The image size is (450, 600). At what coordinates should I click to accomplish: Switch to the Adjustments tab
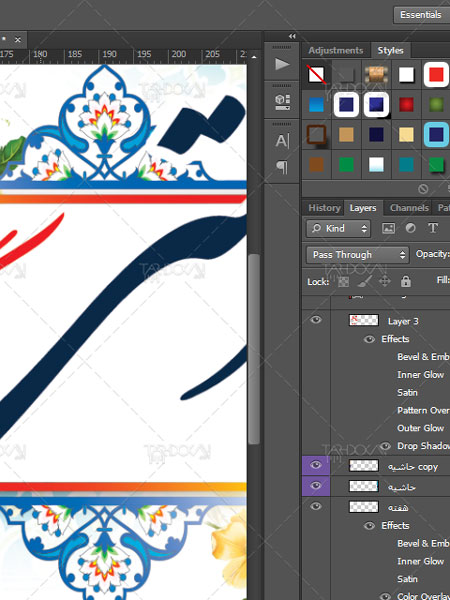336,51
